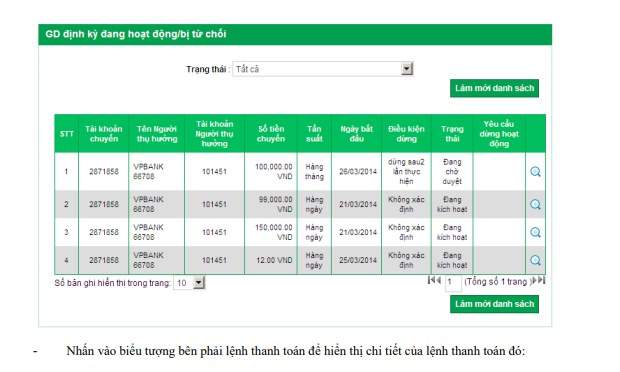
Task: Show details for the 12.00 VND transaction
Action: [535, 260]
